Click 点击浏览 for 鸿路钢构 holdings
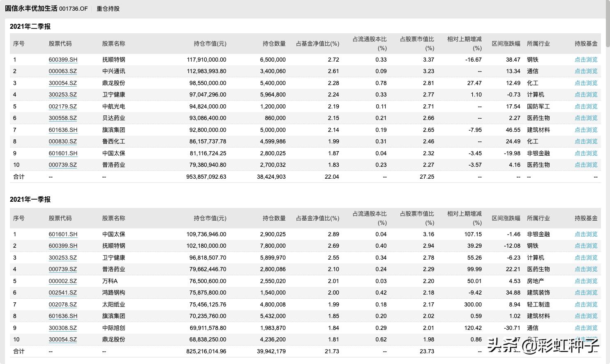Viewport: 610px width, 364px height. pos(586,293)
